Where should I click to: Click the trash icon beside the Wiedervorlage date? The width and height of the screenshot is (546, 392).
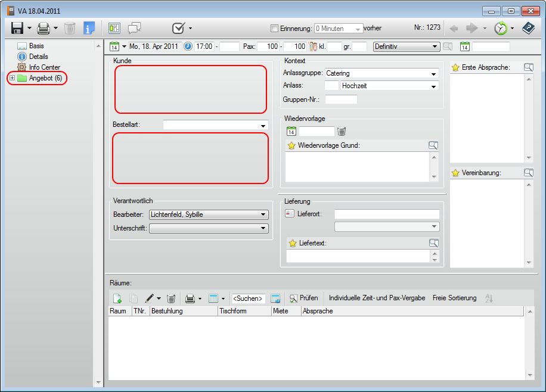click(x=342, y=131)
